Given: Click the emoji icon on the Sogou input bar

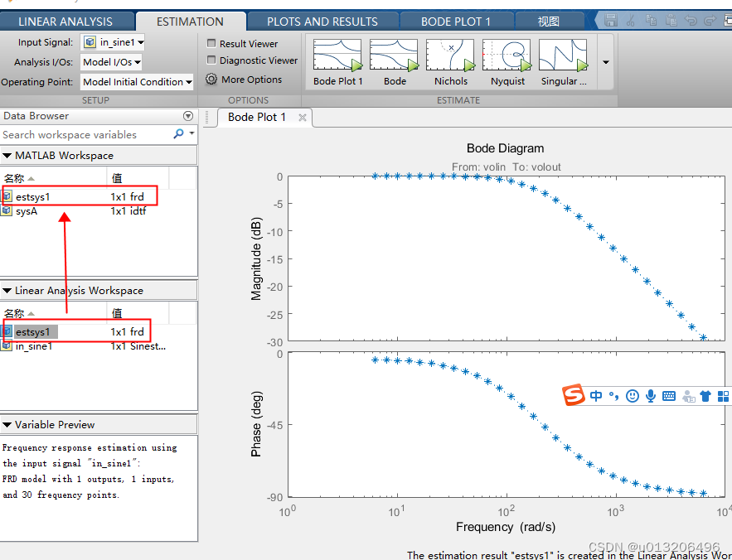Looking at the screenshot, I should pyautogui.click(x=632, y=396).
